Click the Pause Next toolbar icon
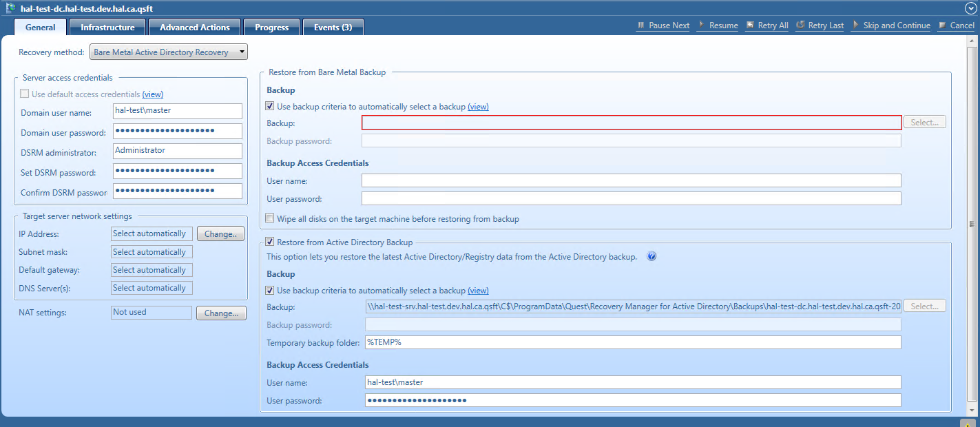Screen dimensions: 980x427 [x=641, y=25]
